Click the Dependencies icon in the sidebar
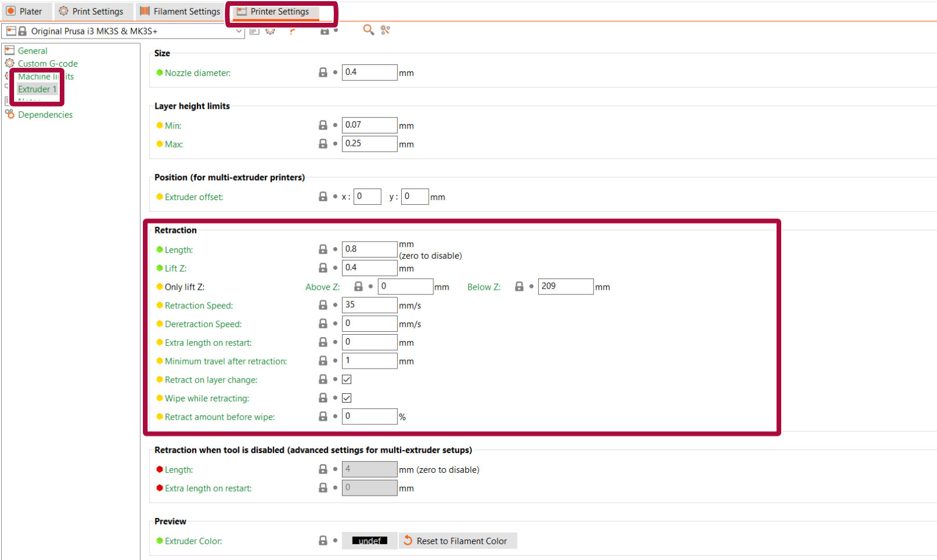The height and width of the screenshot is (560, 937). click(x=10, y=114)
